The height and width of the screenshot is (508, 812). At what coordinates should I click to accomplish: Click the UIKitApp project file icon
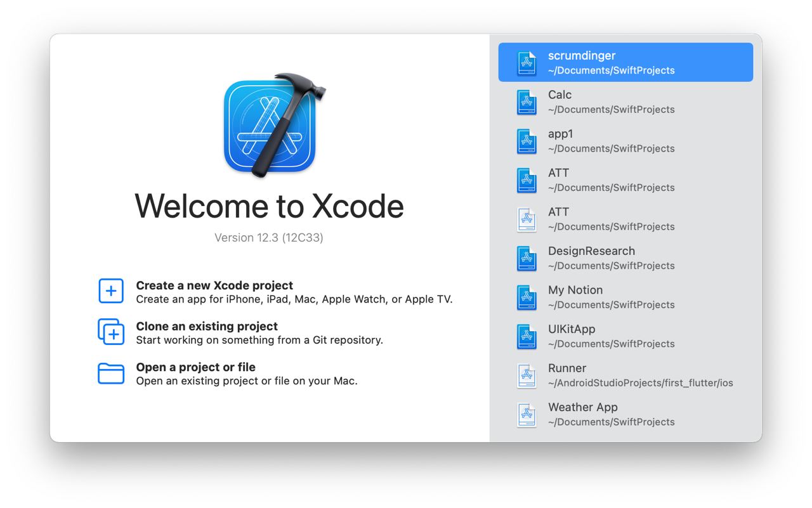(527, 337)
